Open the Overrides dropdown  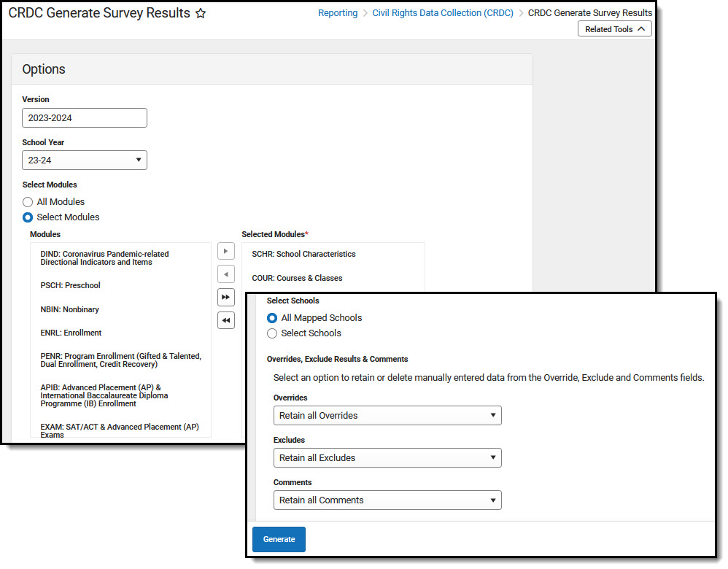[x=387, y=416]
